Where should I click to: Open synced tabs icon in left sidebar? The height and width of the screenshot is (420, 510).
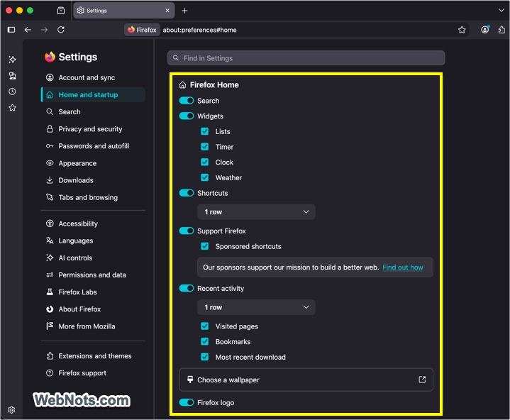[12, 76]
